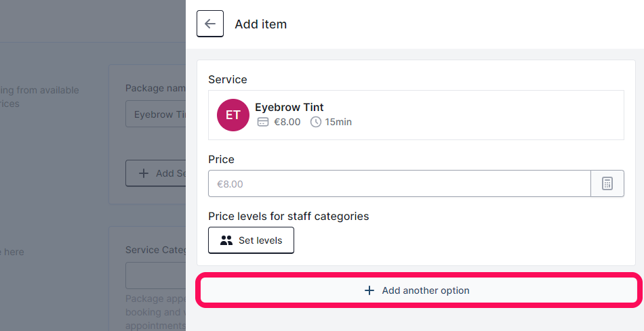The width and height of the screenshot is (644, 331).
Task: Add another option to the item
Action: (x=418, y=290)
